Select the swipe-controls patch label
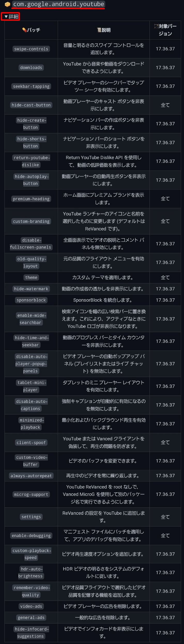Viewport: 184px width, 644px height. (x=31, y=49)
